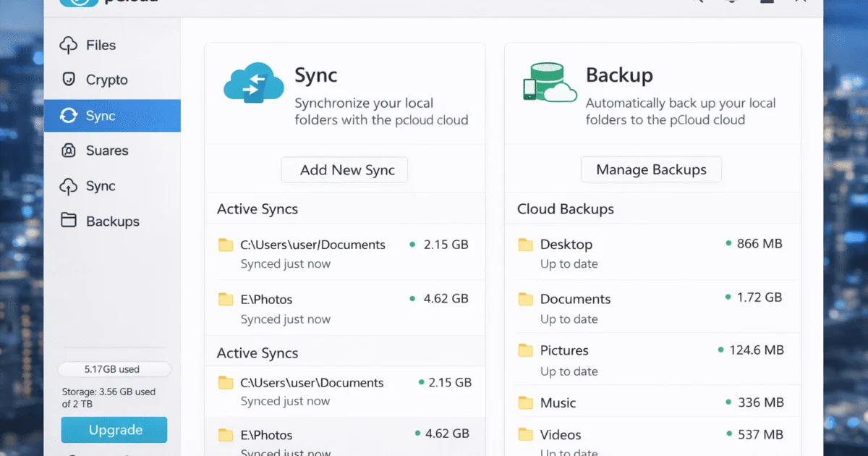This screenshot has width=868, height=456.
Task: Click the Manage Backups button
Action: 651,170
